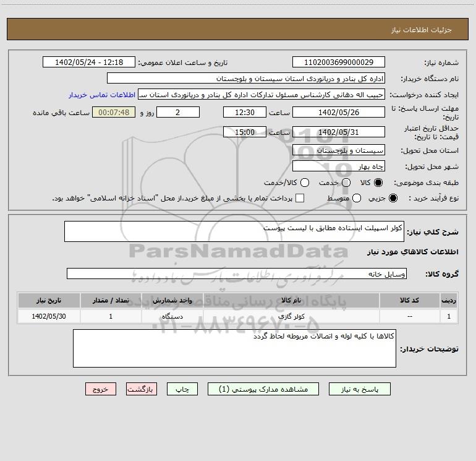Click the buyer notes text area

[x=234, y=348]
